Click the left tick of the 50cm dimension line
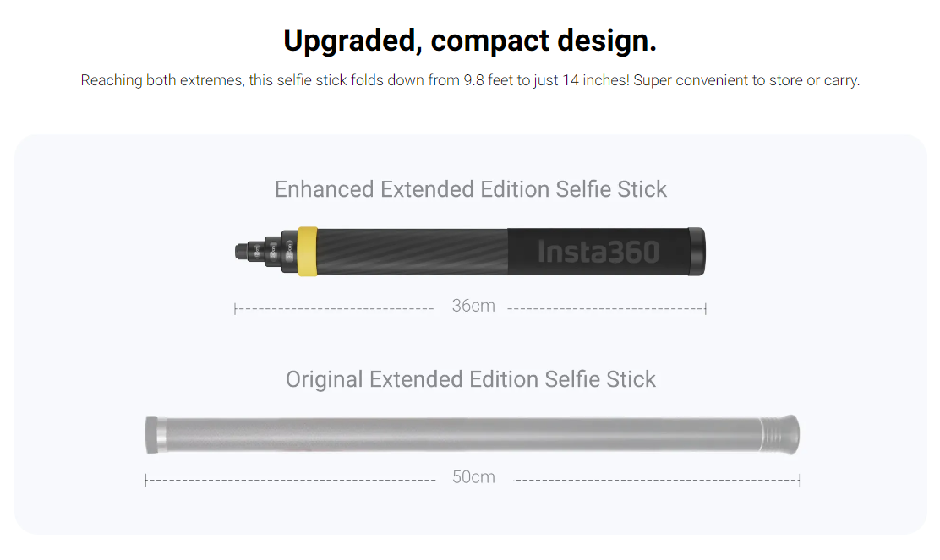Screen dimensions: 940x560 point(145,481)
